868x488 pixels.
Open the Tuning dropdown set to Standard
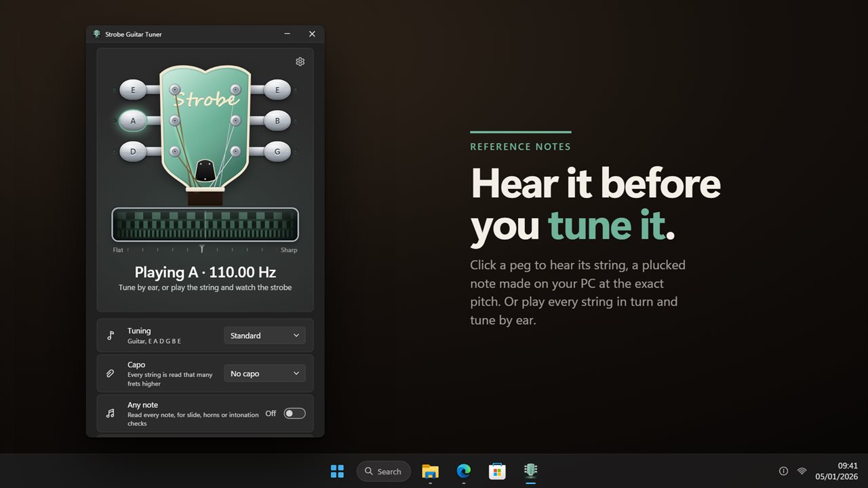click(264, 335)
